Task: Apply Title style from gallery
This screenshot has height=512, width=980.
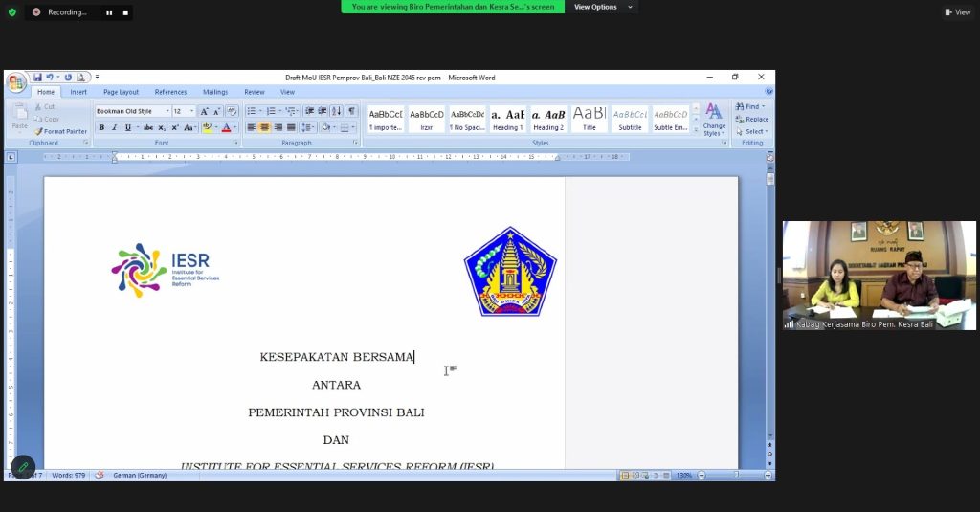Action: click(590, 119)
